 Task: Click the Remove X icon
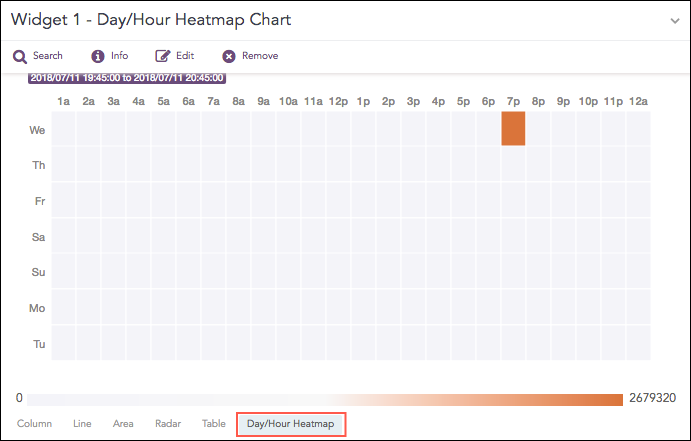tap(229, 56)
